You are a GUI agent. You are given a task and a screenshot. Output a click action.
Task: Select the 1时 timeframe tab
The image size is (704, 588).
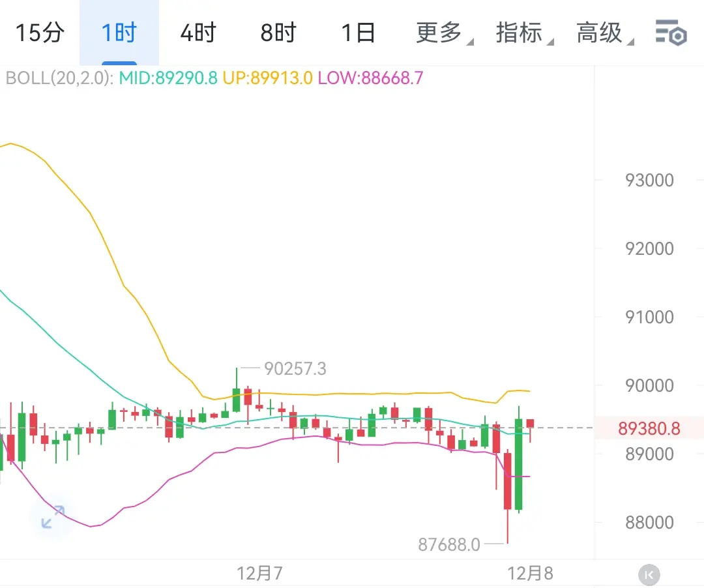(119, 33)
